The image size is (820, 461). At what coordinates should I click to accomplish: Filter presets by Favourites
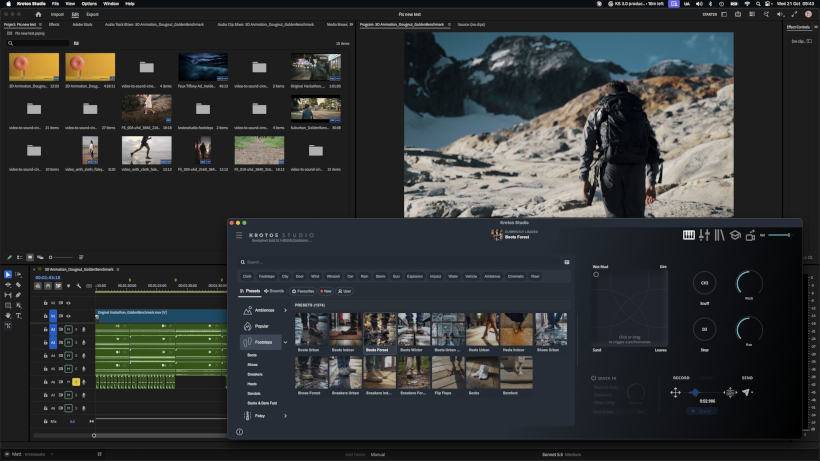click(x=303, y=291)
